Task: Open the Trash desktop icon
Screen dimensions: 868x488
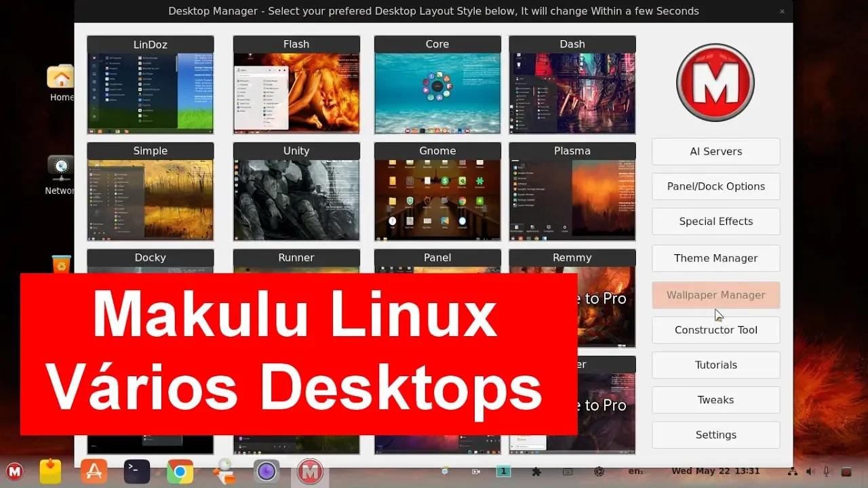Action: point(61,265)
